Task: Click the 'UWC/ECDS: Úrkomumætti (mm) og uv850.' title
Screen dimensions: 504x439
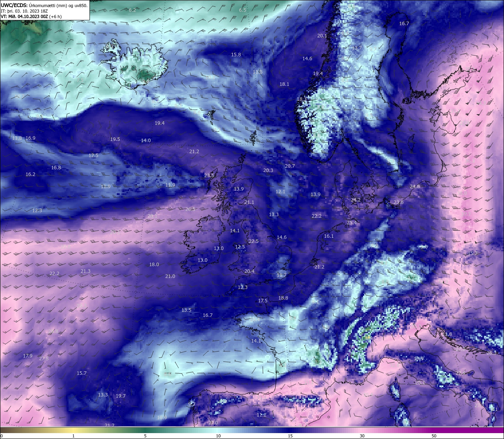Action: coord(44,6)
